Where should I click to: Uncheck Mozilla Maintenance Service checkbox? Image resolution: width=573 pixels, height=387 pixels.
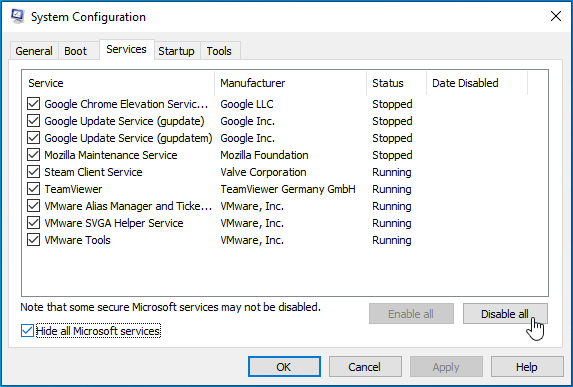pyautogui.click(x=33, y=155)
